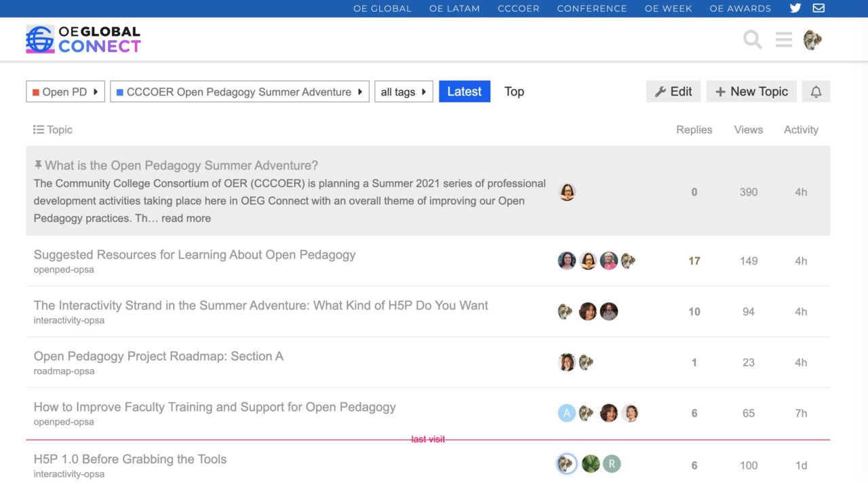Image resolution: width=868 pixels, height=483 pixels.
Task: Open OE WEEK in top navigation
Action: tap(669, 9)
